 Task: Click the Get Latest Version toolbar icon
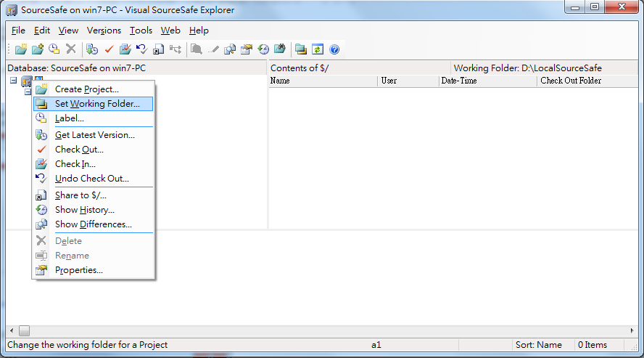click(x=92, y=49)
